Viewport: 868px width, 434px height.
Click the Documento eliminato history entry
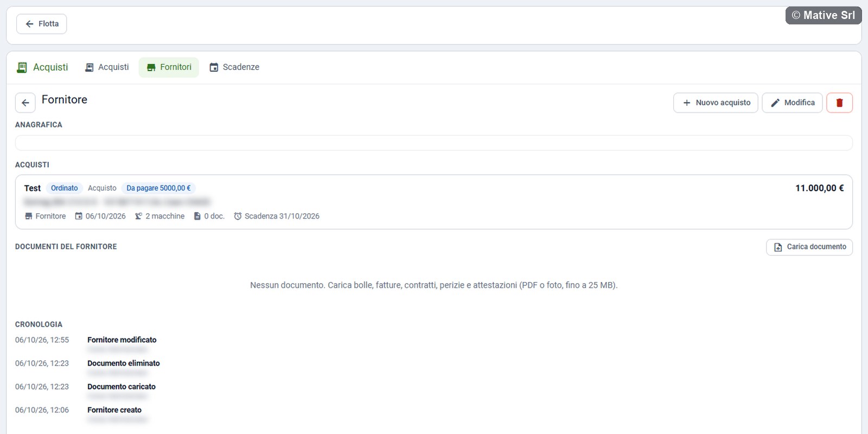point(124,363)
